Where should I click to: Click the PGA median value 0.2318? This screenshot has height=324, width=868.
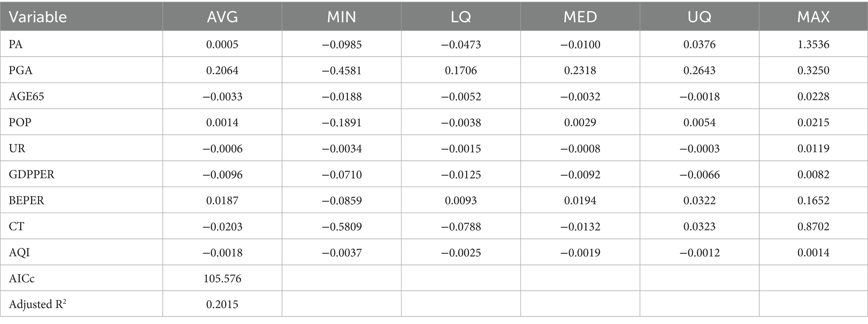[x=580, y=70]
